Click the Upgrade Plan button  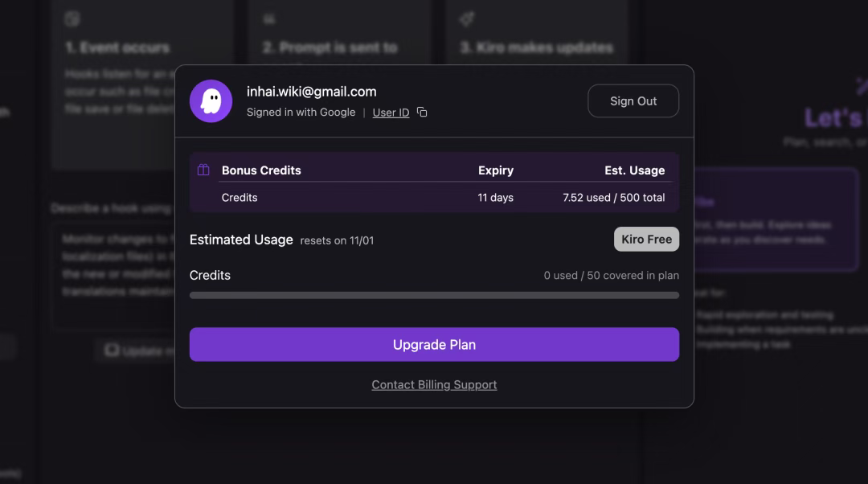pos(434,344)
